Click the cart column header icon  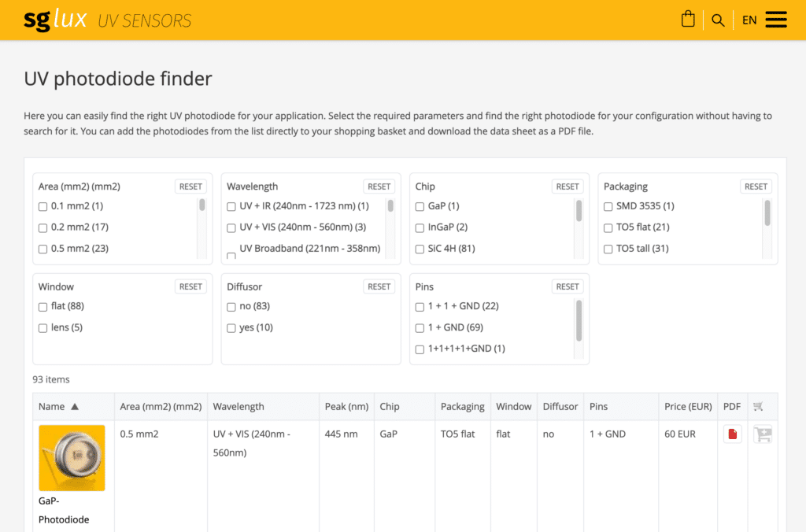click(x=758, y=407)
